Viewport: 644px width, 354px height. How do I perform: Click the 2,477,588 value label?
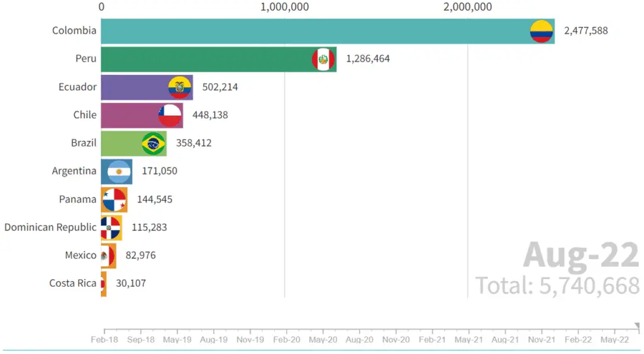coord(586,31)
